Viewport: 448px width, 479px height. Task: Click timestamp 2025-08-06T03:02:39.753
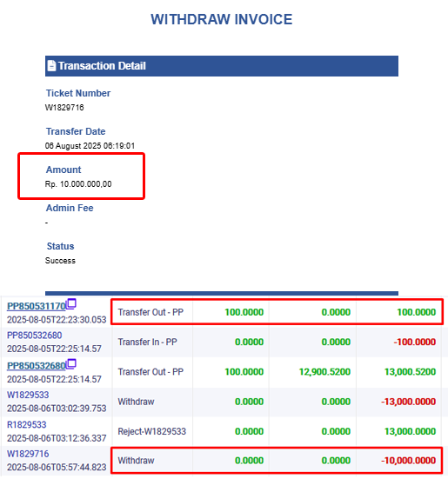[x=57, y=409]
